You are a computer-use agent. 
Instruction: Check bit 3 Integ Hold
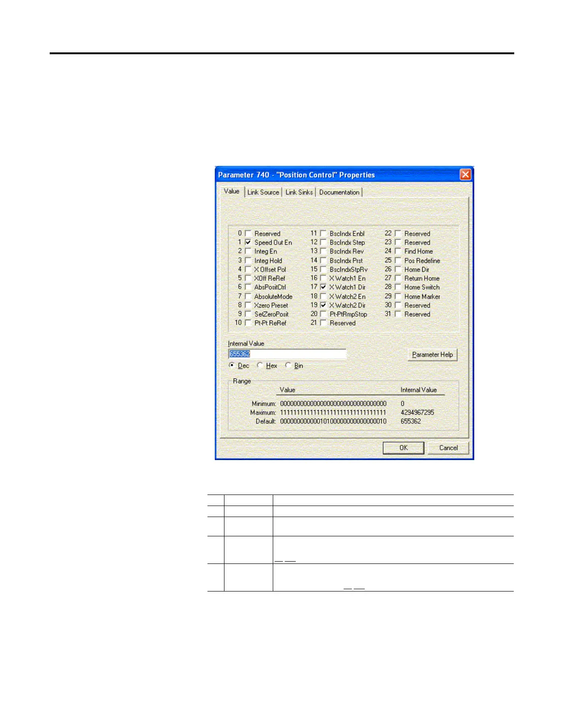pyautogui.click(x=248, y=260)
